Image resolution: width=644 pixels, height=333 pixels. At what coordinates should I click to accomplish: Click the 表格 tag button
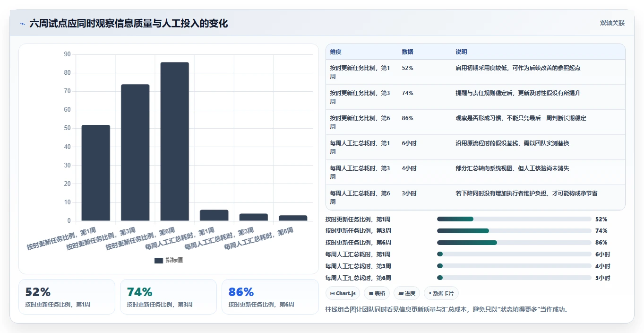pyautogui.click(x=377, y=293)
